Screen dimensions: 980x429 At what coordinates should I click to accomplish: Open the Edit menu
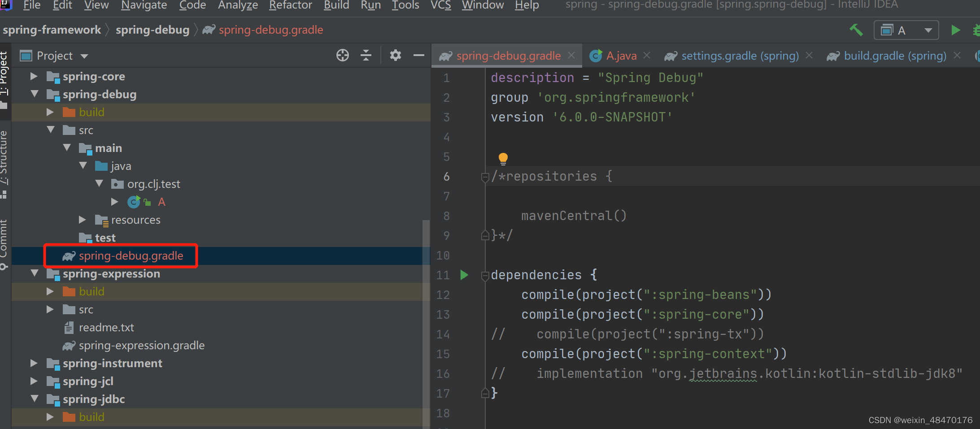tap(62, 5)
